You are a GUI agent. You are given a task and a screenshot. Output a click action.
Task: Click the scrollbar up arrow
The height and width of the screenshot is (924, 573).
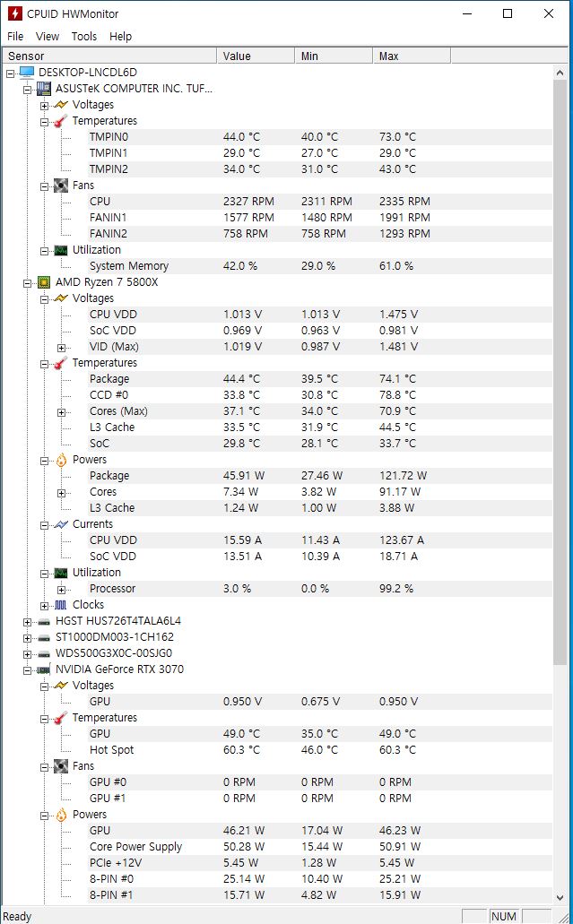[x=560, y=73]
